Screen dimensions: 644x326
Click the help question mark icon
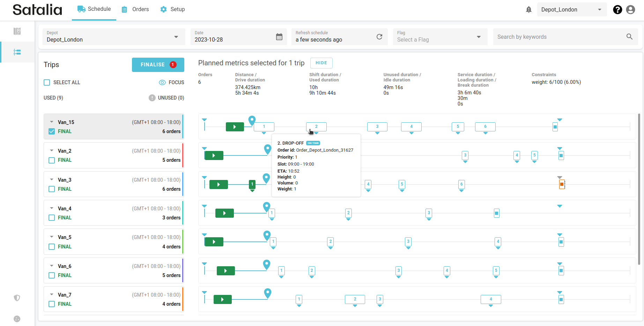[x=617, y=10]
